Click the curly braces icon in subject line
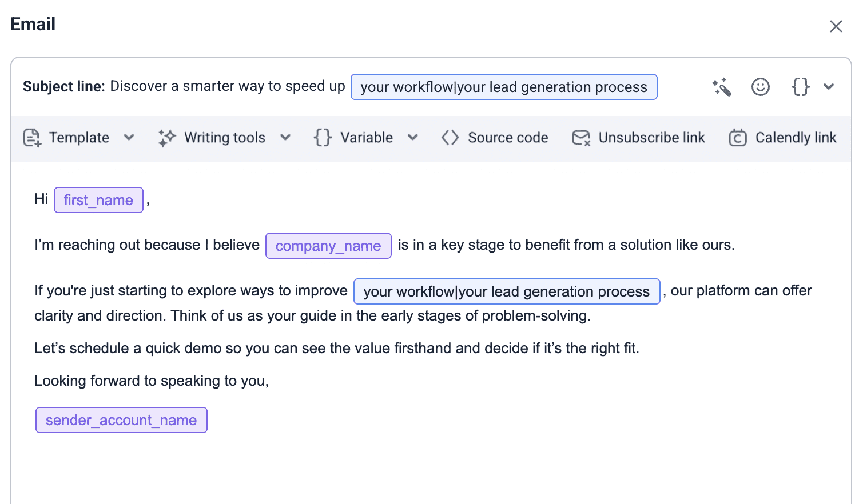Viewport: 859px width, 504px height. pos(800,87)
